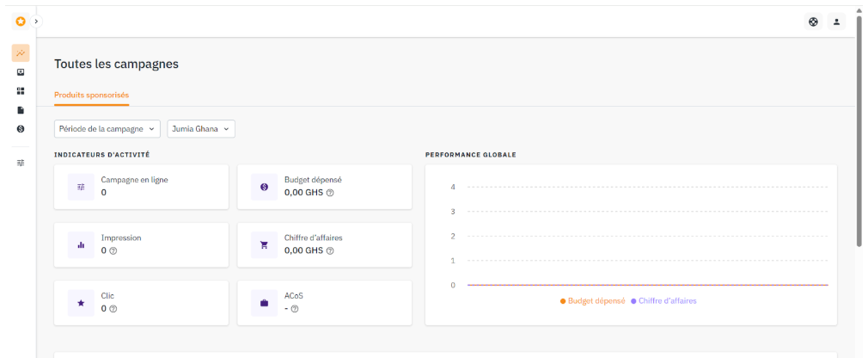Image resolution: width=868 pixels, height=358 pixels.
Task: Toggle Budget dépensé legend series
Action: [x=592, y=301]
